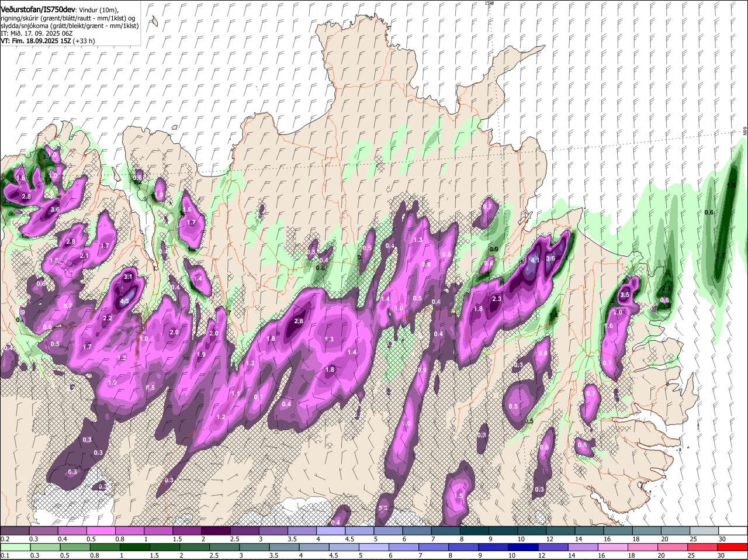This screenshot has width=748, height=560.
Task: Click the '15W' longitude label at the map top
Action: tap(489, 3)
